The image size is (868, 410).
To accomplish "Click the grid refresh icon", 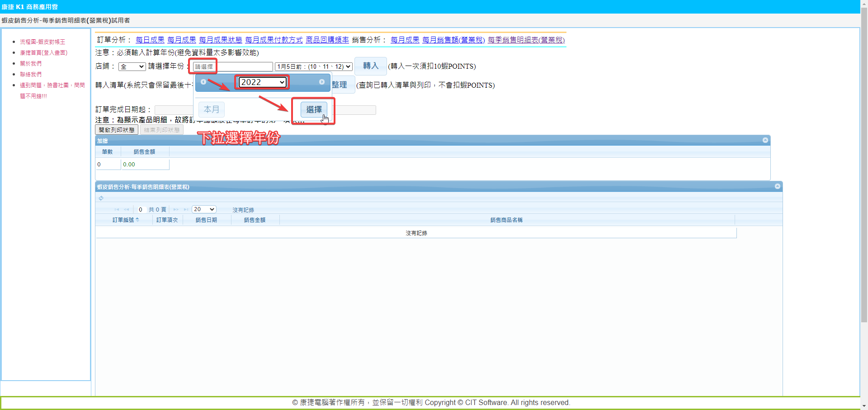I will tap(101, 198).
